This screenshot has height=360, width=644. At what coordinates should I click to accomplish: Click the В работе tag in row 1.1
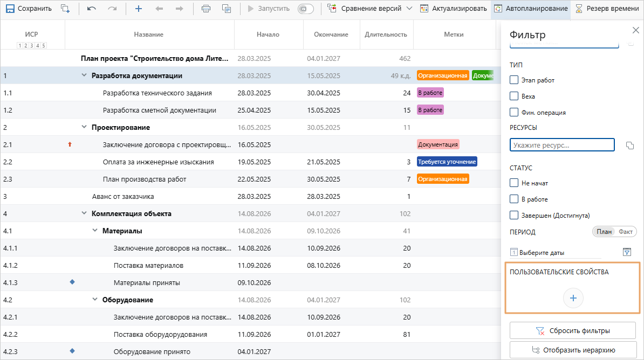(x=430, y=93)
